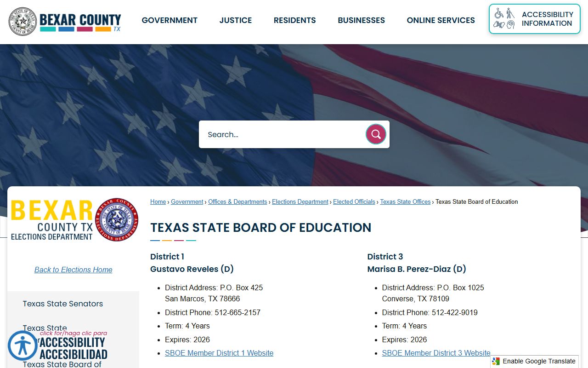Click Enable Google Translate button
This screenshot has height=368, width=588.
535,361
